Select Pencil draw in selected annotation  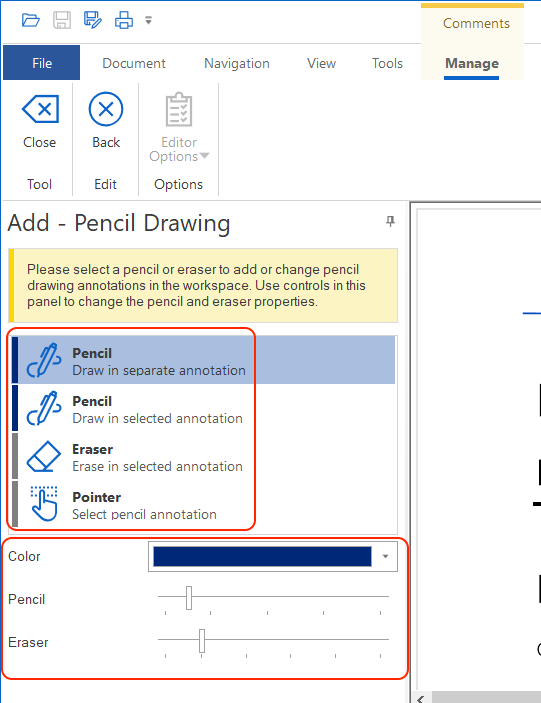coord(203,408)
